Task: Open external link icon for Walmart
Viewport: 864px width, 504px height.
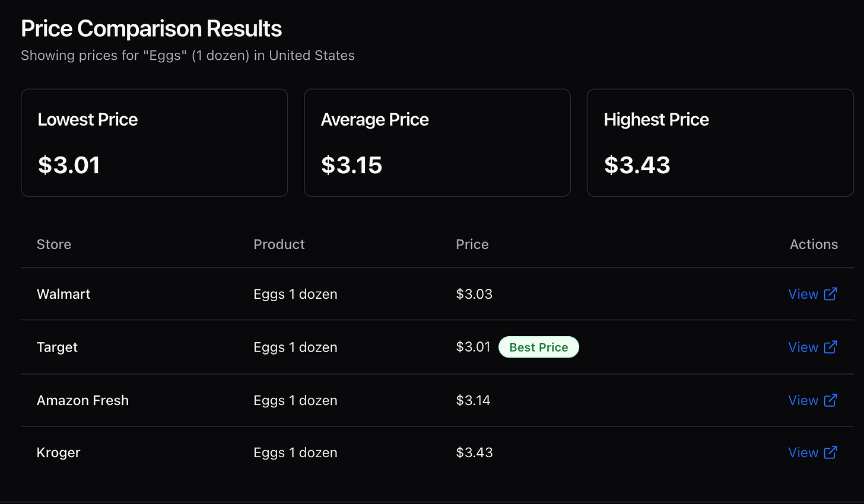Action: click(830, 294)
